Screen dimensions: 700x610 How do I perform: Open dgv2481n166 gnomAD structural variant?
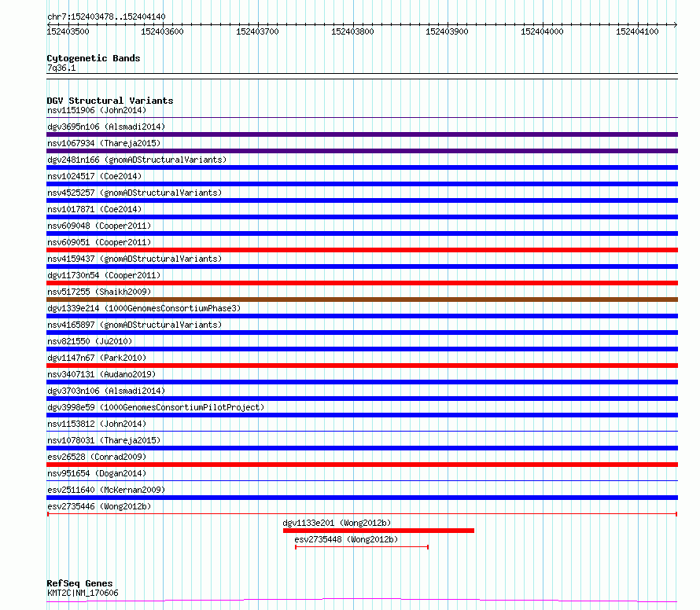(137, 160)
